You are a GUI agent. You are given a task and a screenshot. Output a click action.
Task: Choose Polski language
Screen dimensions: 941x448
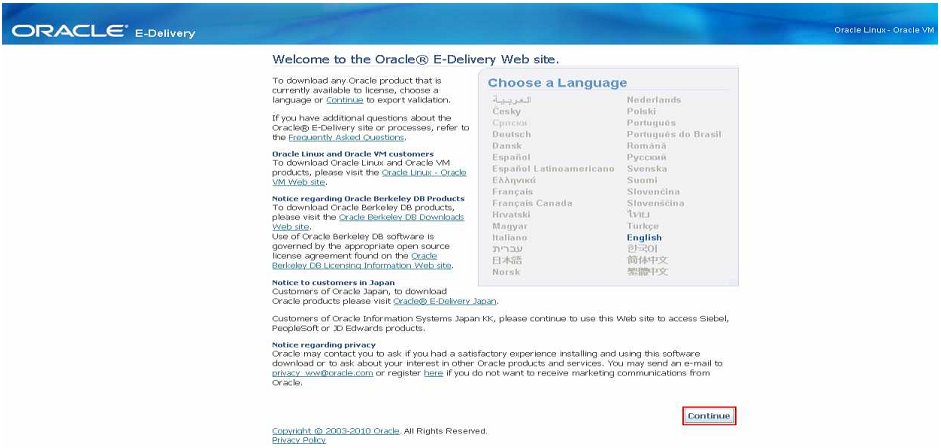(x=642, y=112)
